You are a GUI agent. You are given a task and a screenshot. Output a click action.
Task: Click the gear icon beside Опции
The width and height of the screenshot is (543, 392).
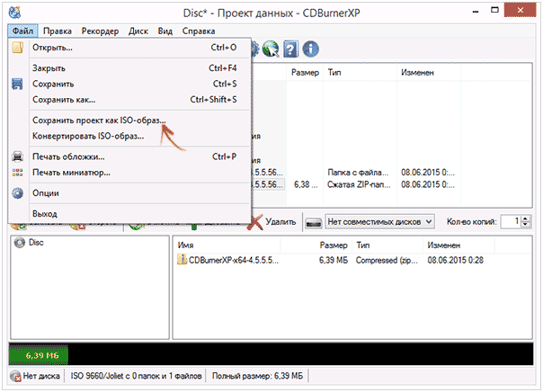pyautogui.click(x=18, y=193)
